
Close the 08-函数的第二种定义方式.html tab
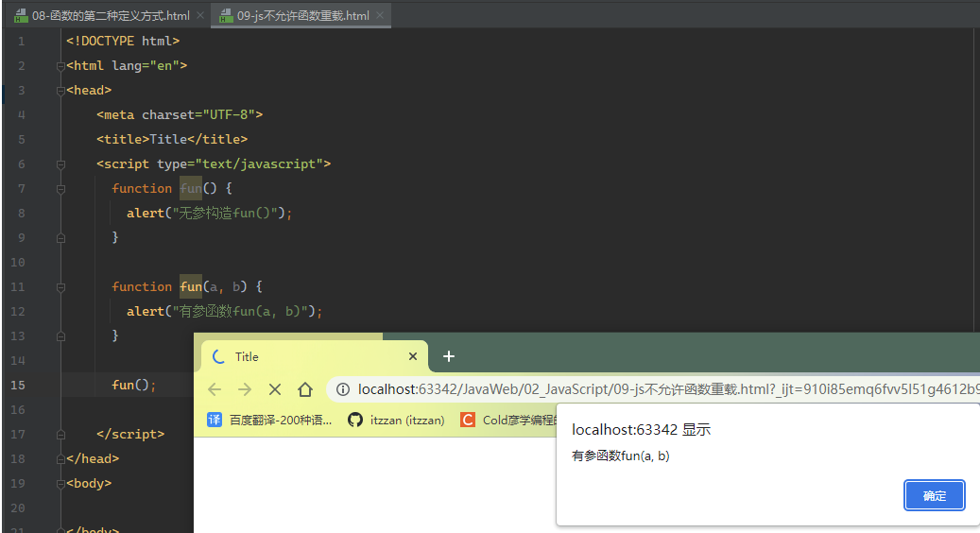(200, 16)
